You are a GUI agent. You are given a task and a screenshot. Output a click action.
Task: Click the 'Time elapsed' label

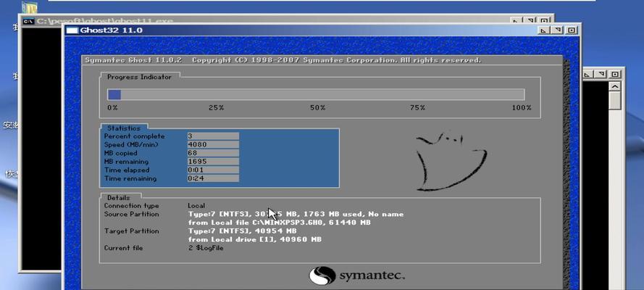coord(127,170)
